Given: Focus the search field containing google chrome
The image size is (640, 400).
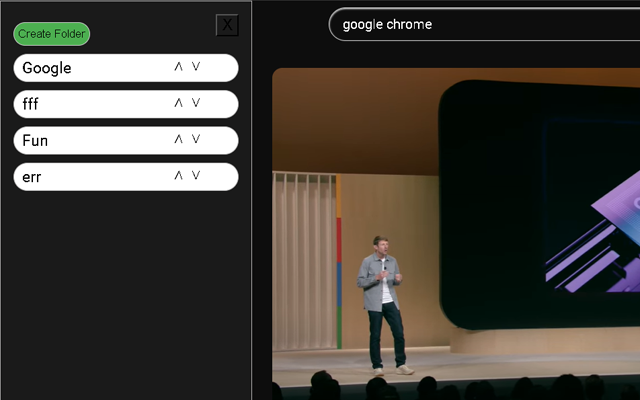Looking at the screenshot, I should (x=484, y=24).
